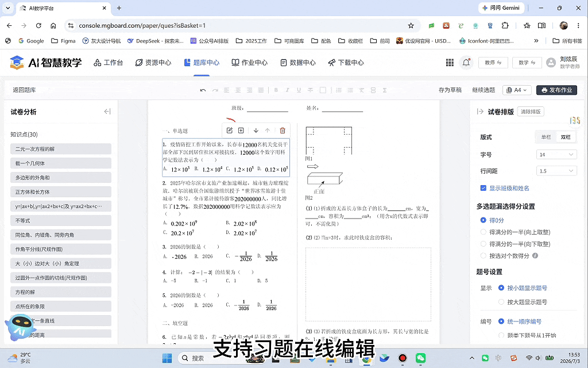Image resolution: width=588 pixels, height=368 pixels.
Task: Click the square border box icon
Action: pos(323,90)
